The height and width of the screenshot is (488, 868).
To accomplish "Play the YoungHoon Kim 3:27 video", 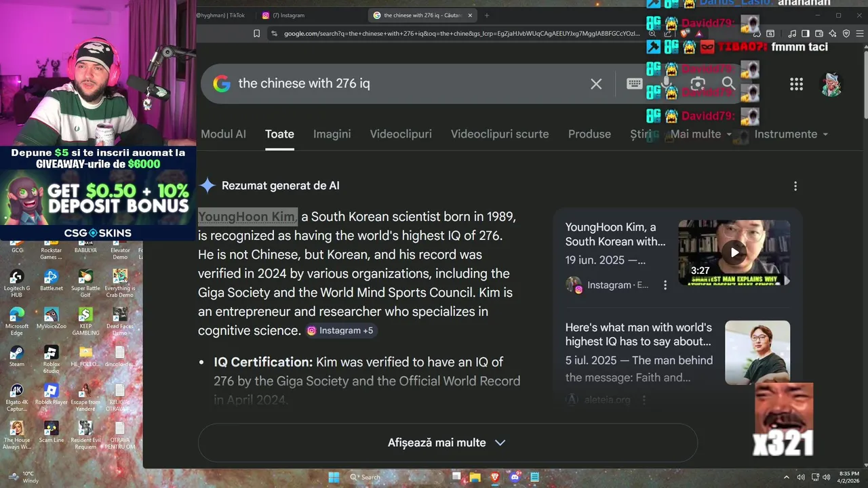I will (x=734, y=252).
